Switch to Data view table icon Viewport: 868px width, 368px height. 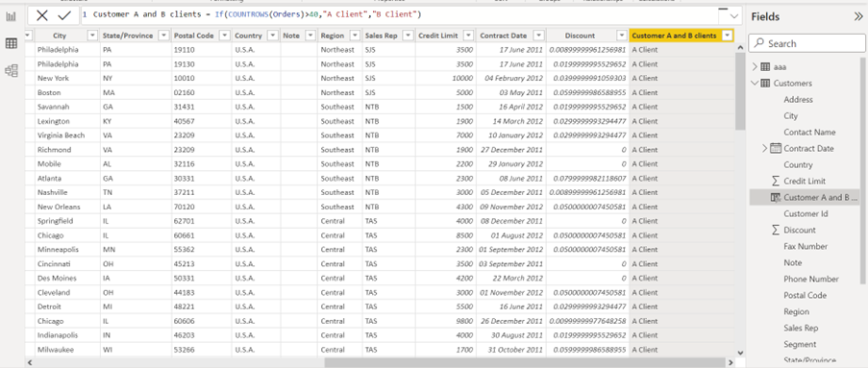tap(12, 43)
